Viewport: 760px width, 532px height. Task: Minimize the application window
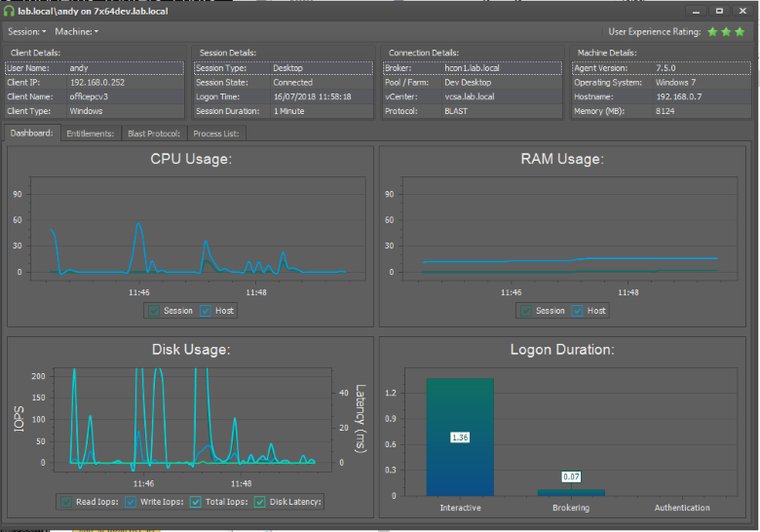(x=698, y=11)
